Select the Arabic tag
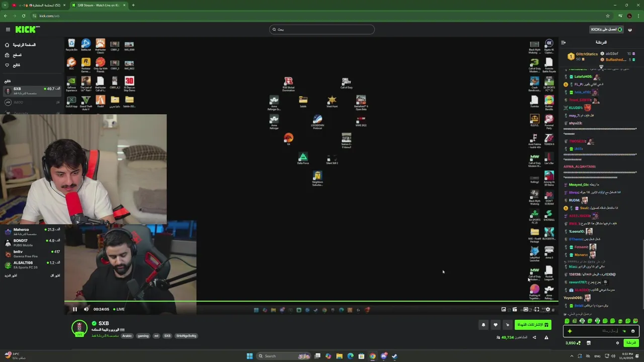644x362 pixels. click(x=127, y=336)
